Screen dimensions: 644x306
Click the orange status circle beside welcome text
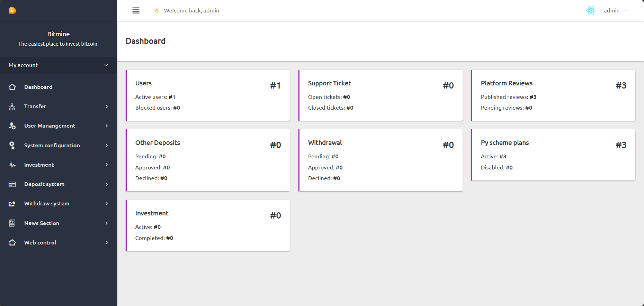[x=157, y=11]
